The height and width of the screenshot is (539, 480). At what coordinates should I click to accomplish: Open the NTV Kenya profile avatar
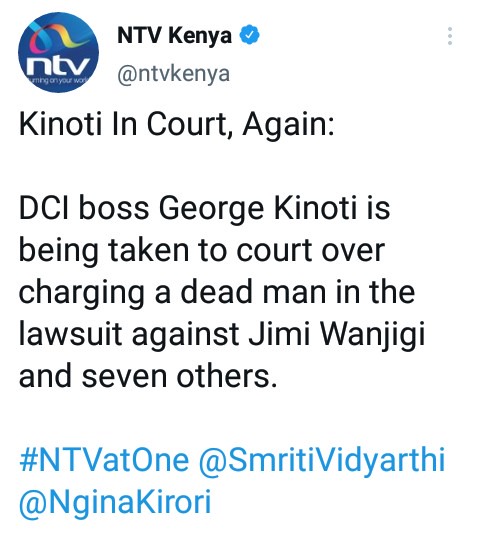58,53
